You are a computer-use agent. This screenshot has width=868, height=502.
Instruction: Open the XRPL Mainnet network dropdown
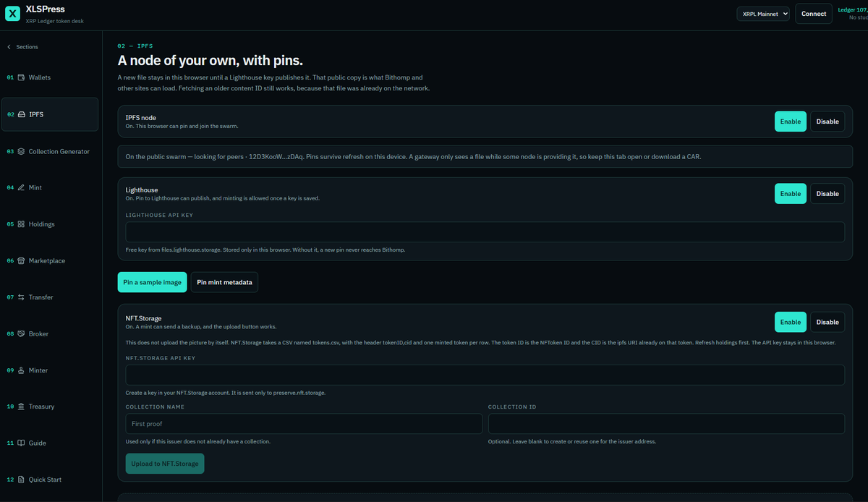point(763,14)
